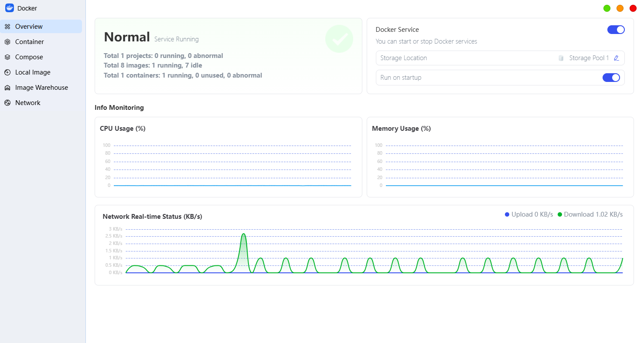Turn off the Docker Service switch

pos(616,30)
